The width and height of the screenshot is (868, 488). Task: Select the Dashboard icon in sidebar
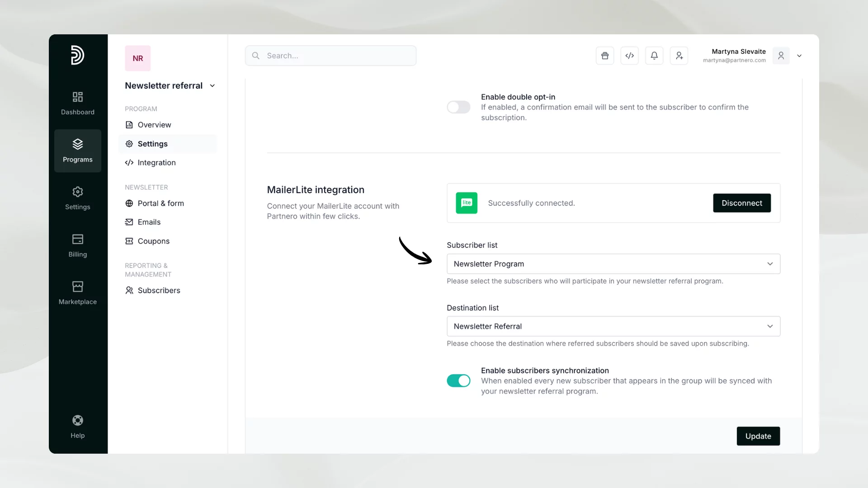click(77, 103)
